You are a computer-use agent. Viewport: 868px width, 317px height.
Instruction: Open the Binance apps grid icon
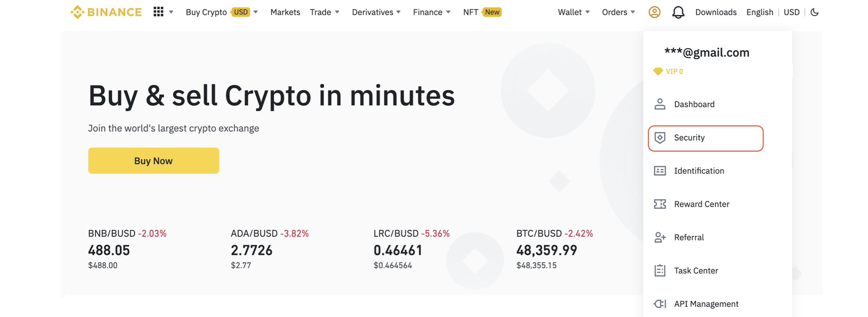[x=158, y=12]
